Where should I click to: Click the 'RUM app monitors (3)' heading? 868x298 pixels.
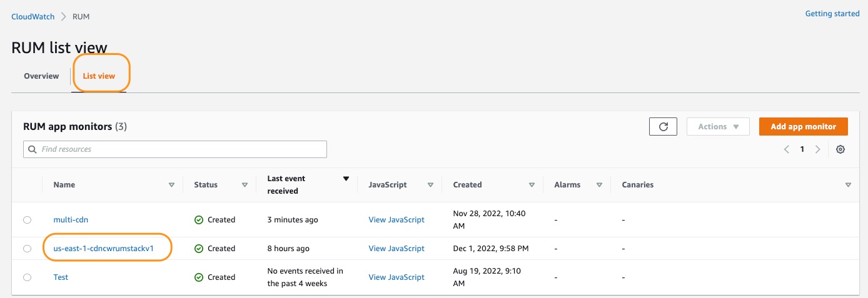(75, 127)
